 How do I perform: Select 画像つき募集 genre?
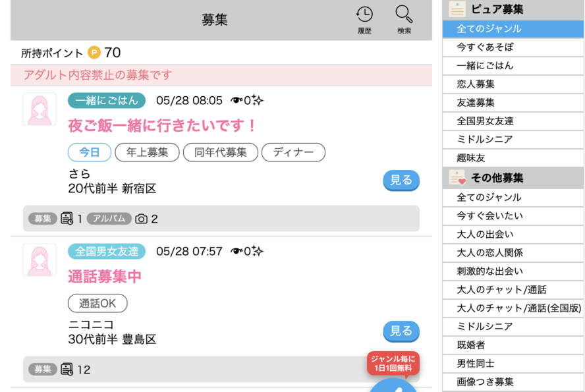click(x=513, y=382)
